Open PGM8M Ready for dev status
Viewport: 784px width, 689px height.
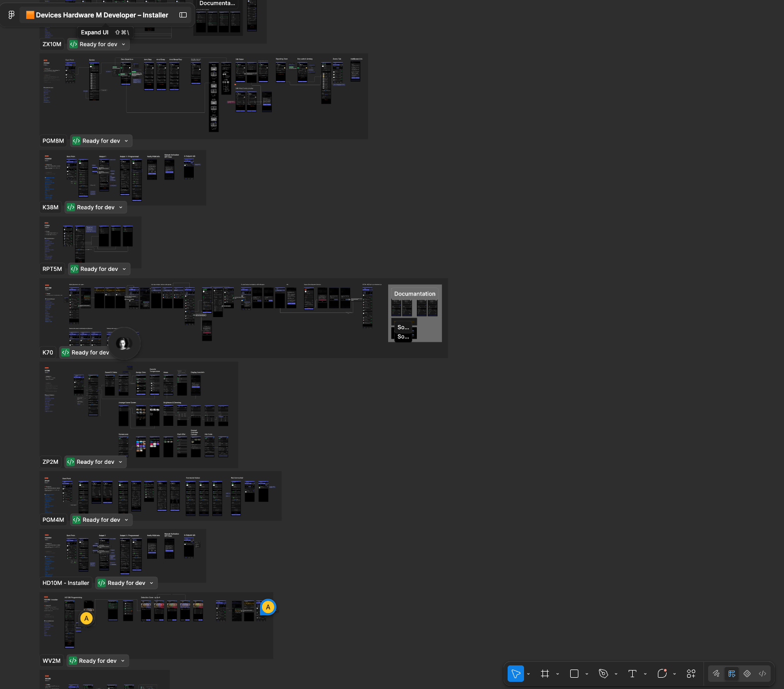click(x=101, y=141)
